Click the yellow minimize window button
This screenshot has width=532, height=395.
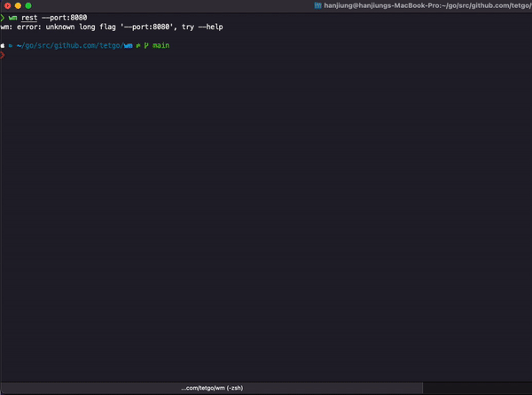18,6
